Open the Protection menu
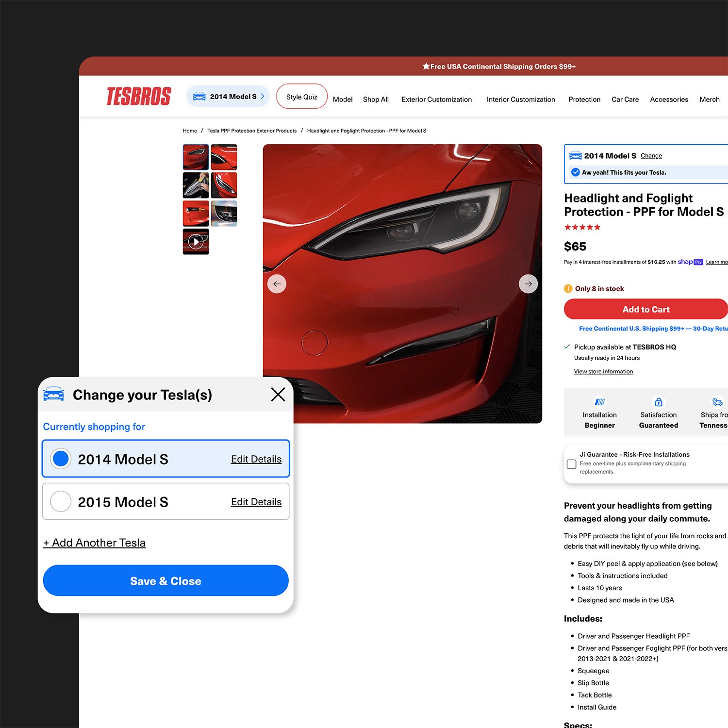 pos(584,99)
